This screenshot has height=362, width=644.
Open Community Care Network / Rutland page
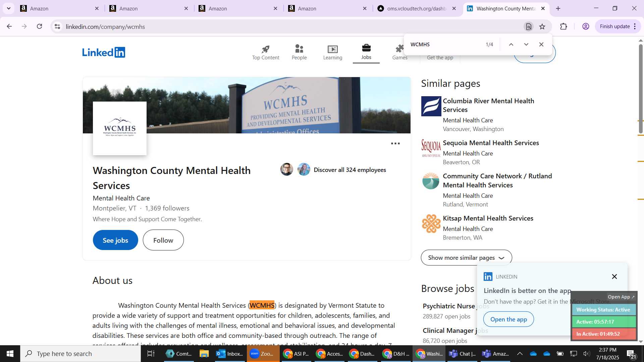coord(497,180)
